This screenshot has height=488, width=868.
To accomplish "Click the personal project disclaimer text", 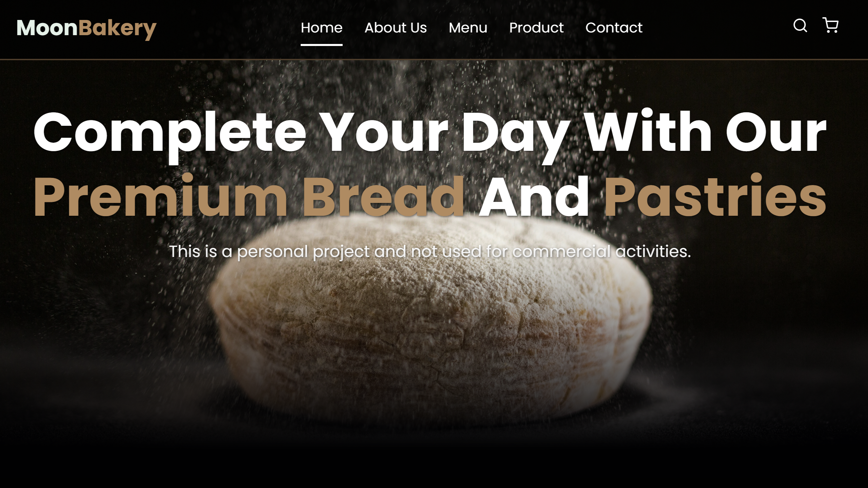I will [430, 252].
